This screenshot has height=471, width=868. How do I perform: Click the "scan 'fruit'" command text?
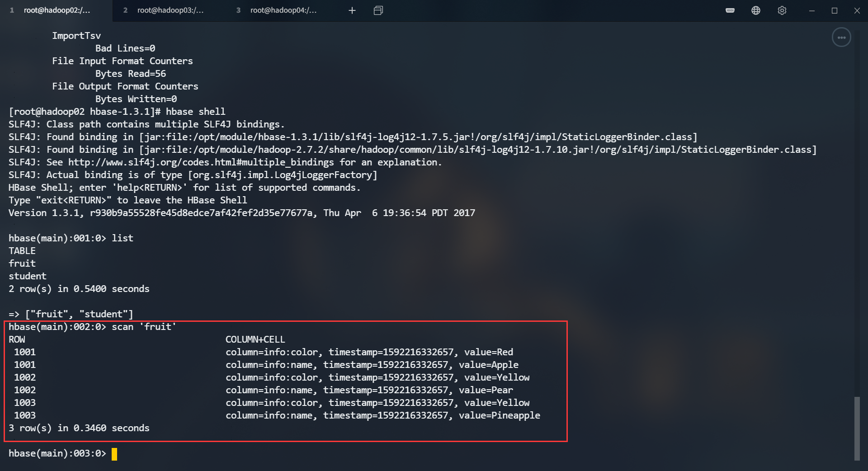[144, 327]
